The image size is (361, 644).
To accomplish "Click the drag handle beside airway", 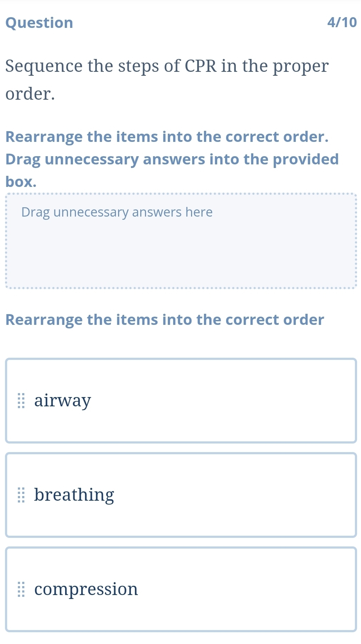I will [x=21, y=401].
